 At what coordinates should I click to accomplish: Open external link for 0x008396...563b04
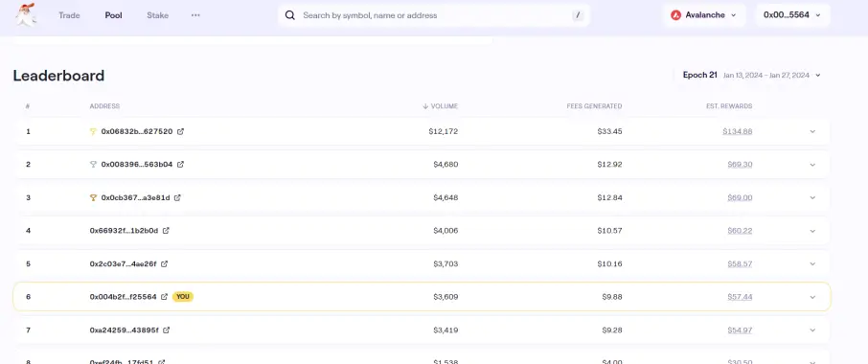point(180,165)
